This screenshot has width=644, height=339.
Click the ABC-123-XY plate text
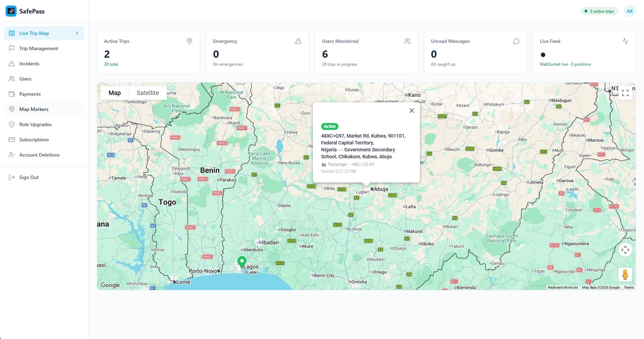click(363, 164)
